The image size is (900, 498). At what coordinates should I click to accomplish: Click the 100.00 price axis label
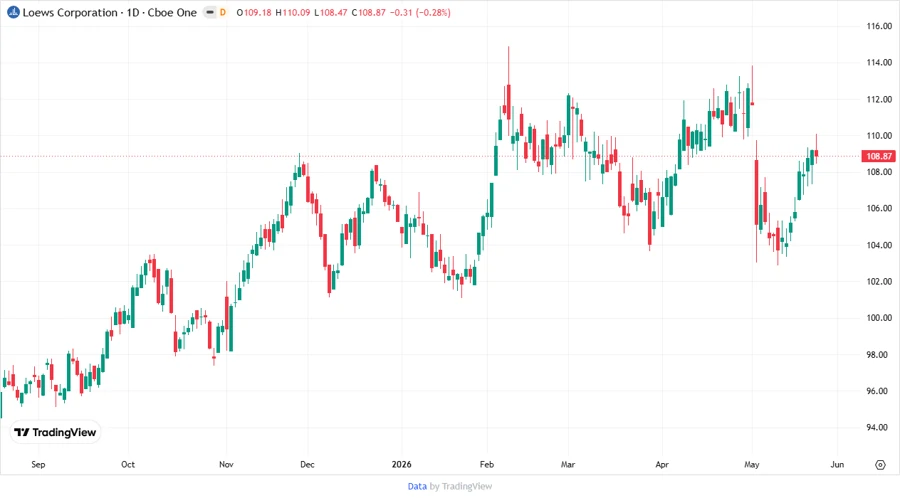[879, 318]
